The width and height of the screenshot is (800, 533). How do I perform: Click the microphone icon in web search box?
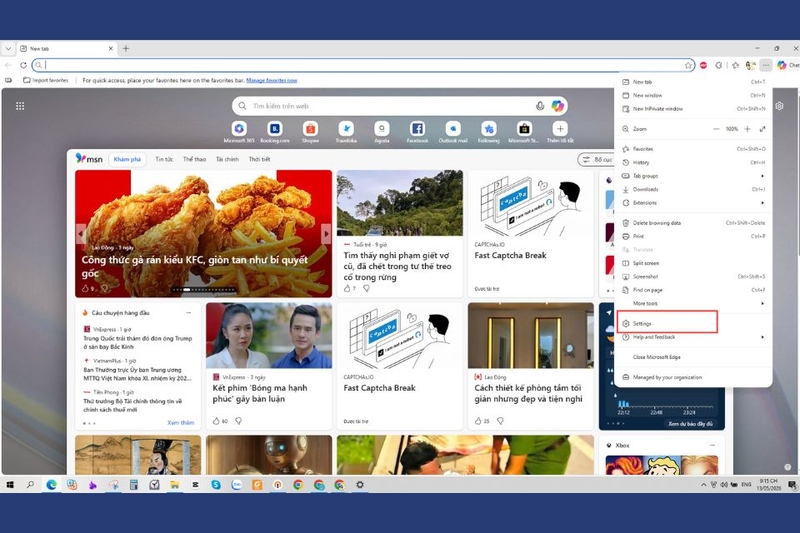click(540, 106)
